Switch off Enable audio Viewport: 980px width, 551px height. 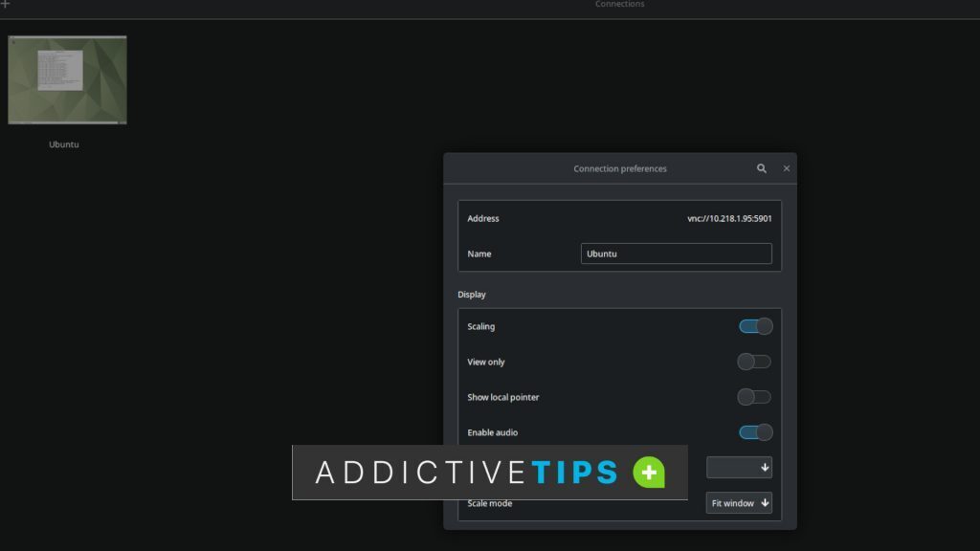tap(755, 431)
